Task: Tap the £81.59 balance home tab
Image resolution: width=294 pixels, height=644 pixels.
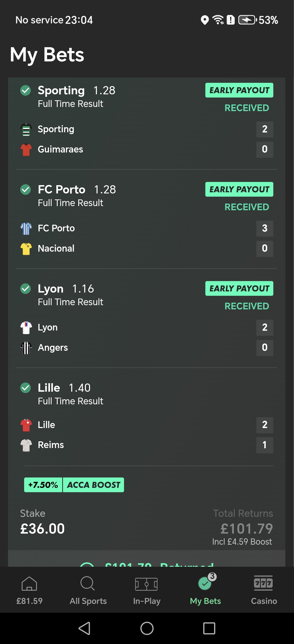Action: click(29, 589)
